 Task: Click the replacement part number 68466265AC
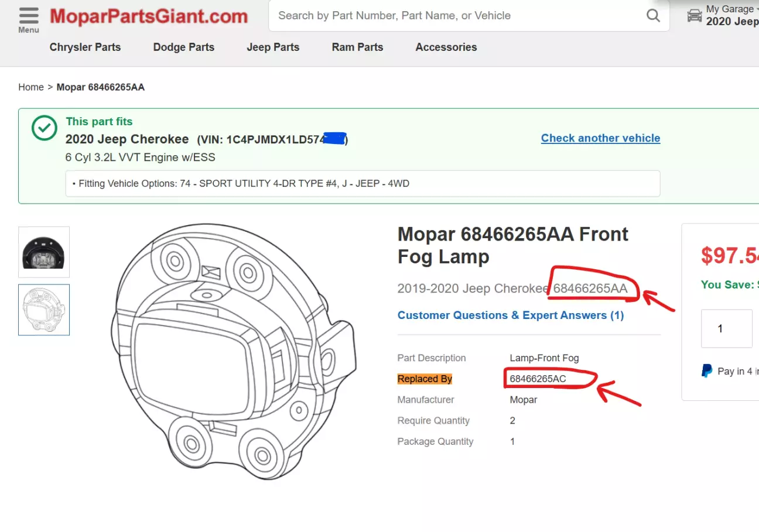[538, 379]
